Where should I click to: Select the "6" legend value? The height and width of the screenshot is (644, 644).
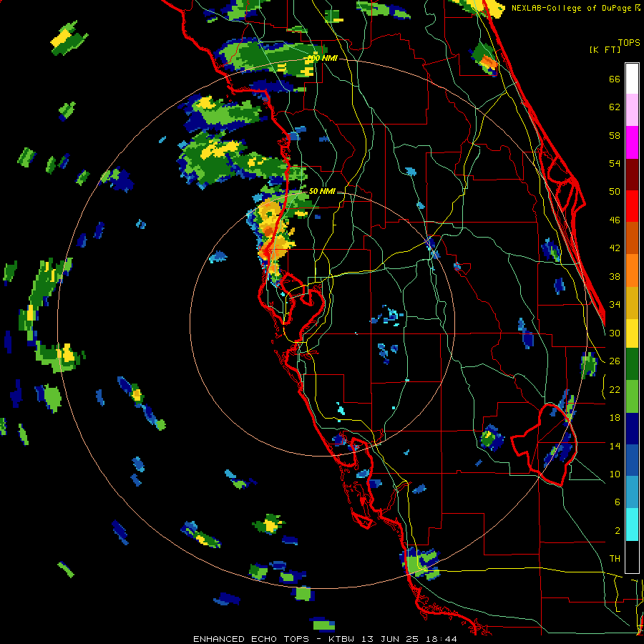(617, 502)
